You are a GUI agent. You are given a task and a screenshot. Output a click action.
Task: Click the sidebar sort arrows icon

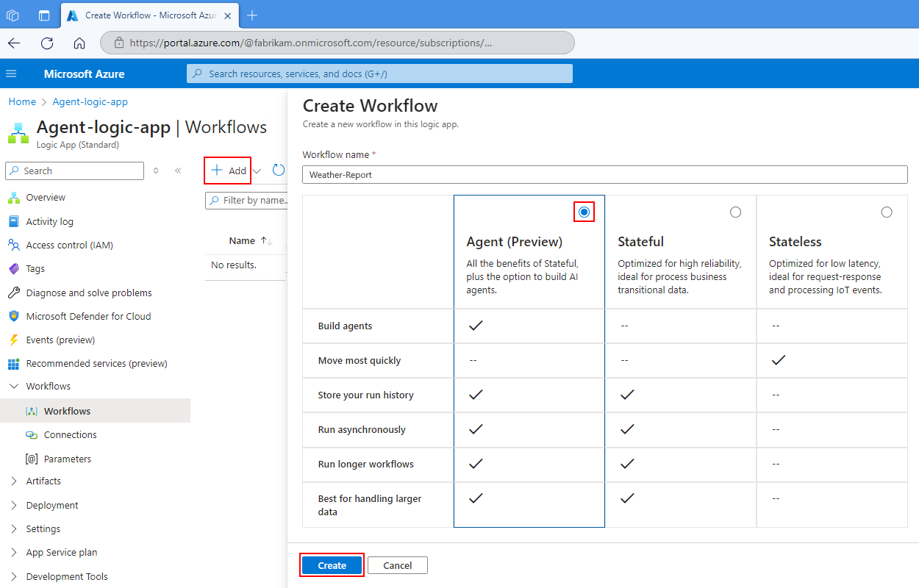click(156, 171)
